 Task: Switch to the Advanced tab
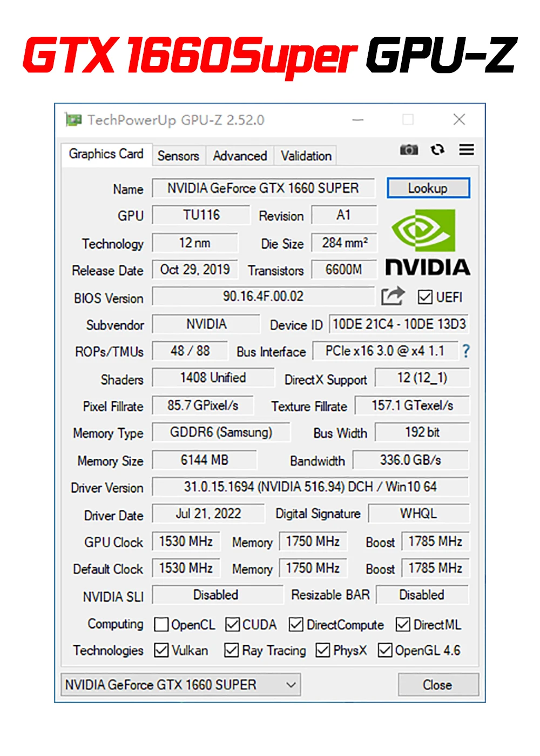point(240,156)
